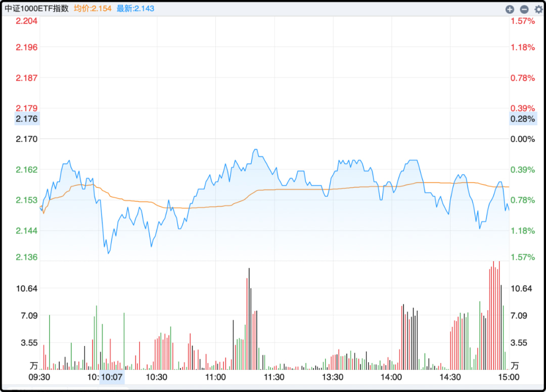Open the chart settings gear
546x392 pixels.
point(538,10)
